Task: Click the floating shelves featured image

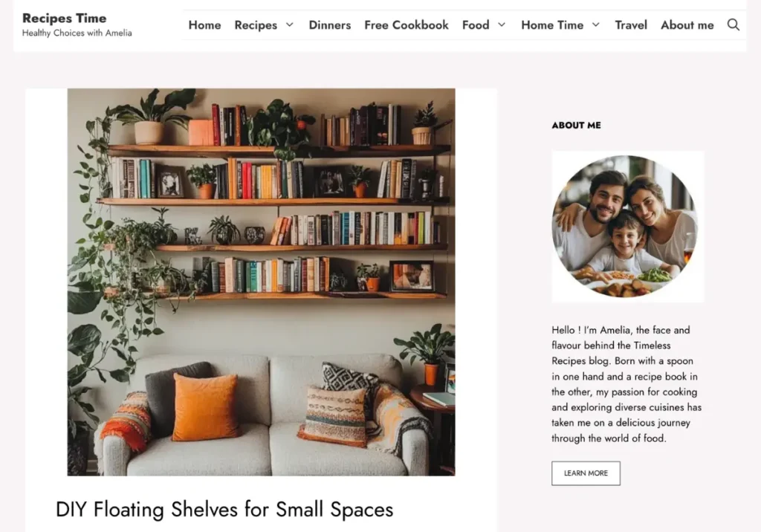Action: click(x=261, y=282)
